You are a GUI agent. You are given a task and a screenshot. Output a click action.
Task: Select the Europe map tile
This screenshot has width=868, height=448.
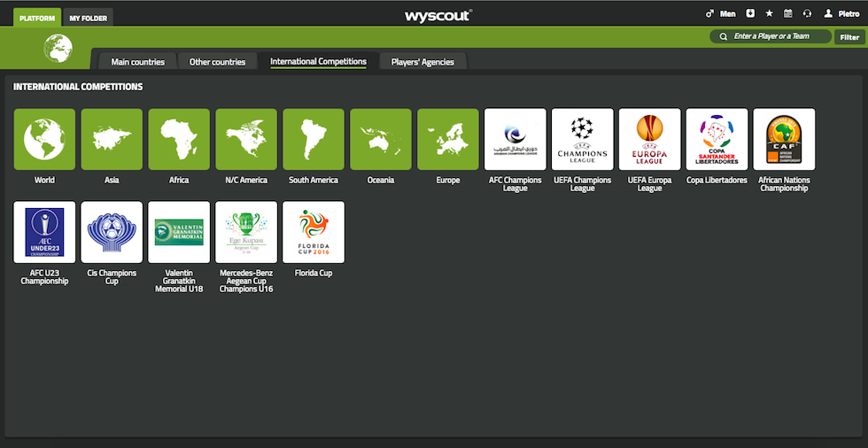tap(448, 139)
